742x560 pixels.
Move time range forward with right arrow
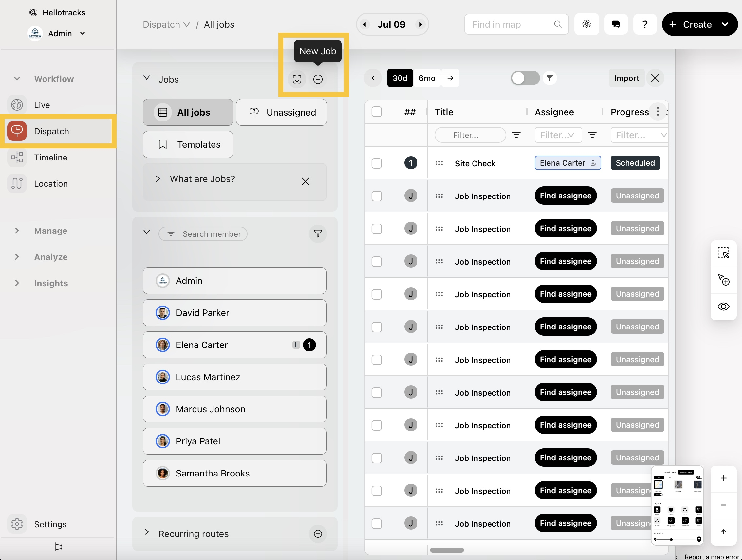coord(450,78)
